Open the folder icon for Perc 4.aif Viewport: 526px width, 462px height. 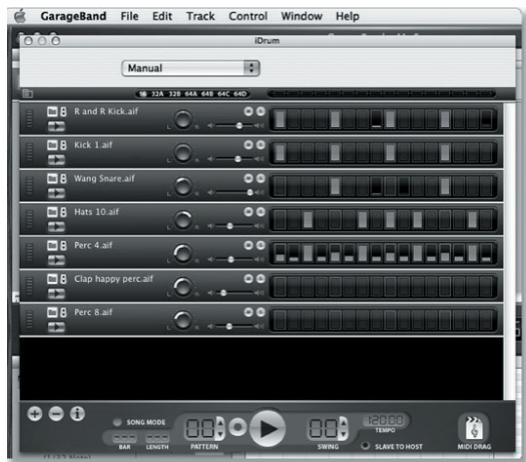point(52,245)
